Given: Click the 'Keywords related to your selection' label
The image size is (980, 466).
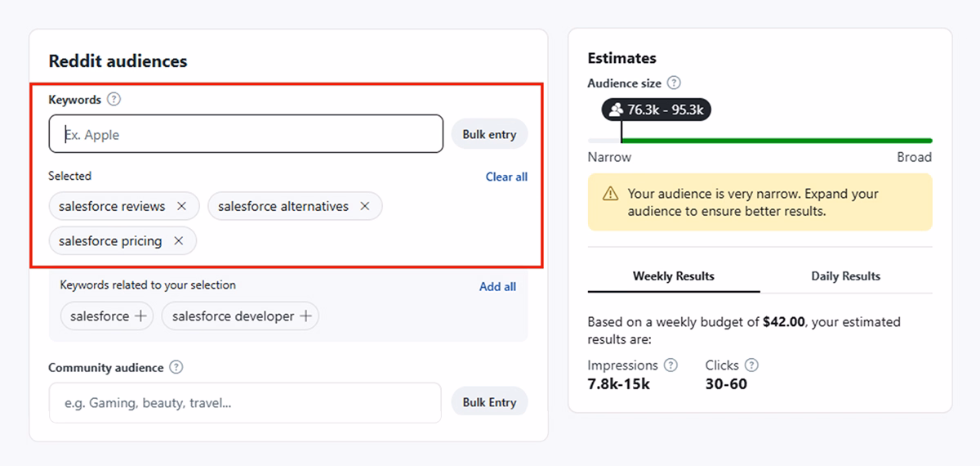Looking at the screenshot, I should [x=148, y=285].
